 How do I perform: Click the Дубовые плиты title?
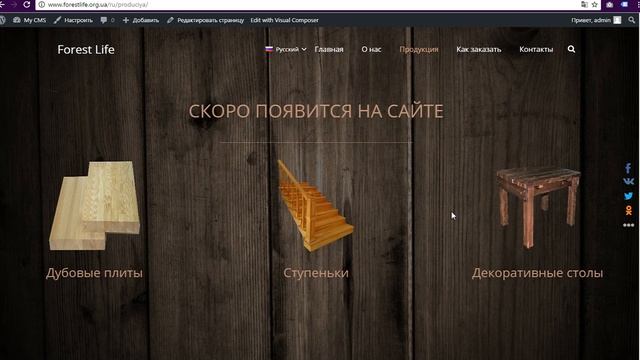tap(94, 273)
